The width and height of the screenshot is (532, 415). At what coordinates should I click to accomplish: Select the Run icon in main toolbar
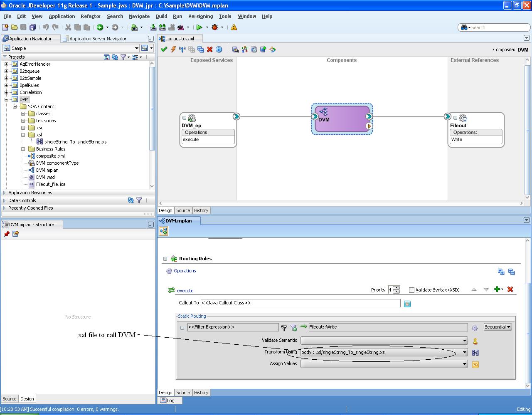[x=199, y=27]
